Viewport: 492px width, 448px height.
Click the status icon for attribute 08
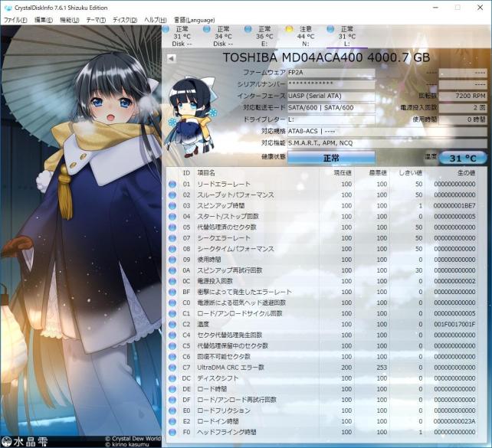pyautogui.click(x=172, y=249)
